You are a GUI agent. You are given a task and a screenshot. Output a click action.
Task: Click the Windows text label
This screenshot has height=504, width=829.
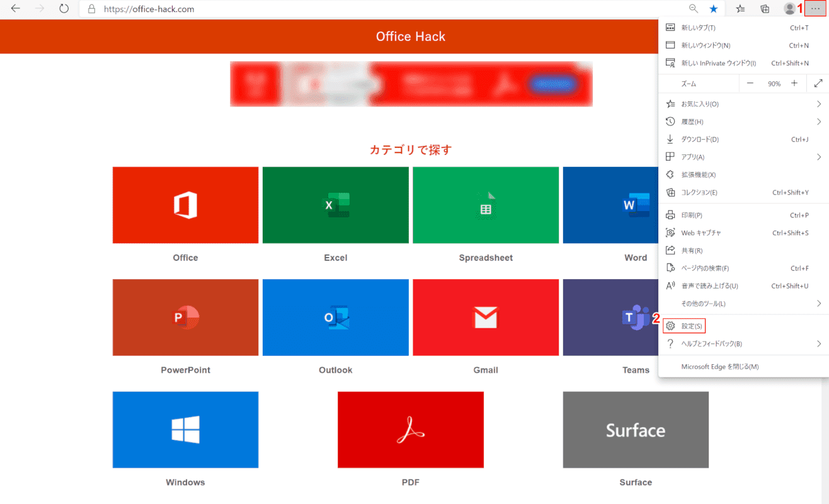point(185,483)
